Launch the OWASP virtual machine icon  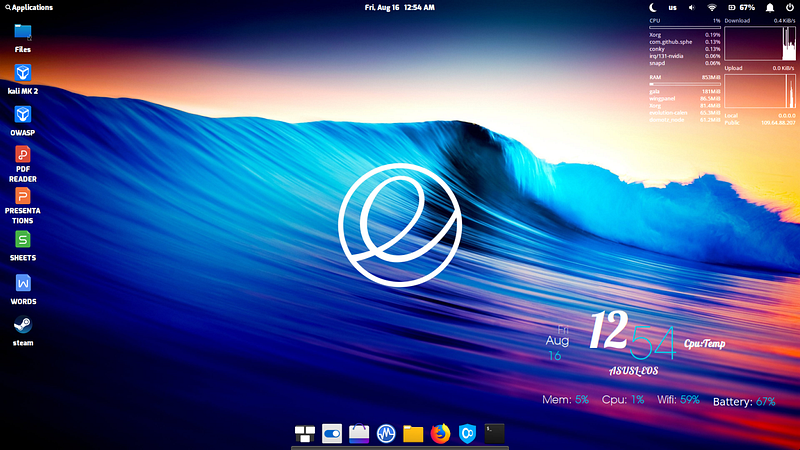(x=22, y=121)
